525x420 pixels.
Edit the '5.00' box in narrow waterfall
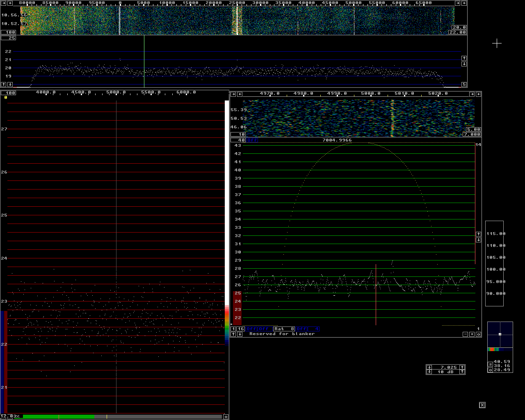(473, 129)
